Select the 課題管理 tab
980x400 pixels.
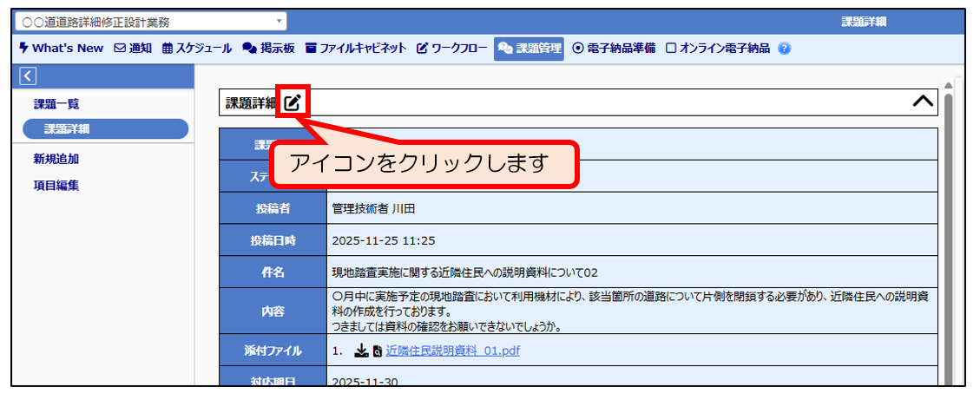point(529,49)
